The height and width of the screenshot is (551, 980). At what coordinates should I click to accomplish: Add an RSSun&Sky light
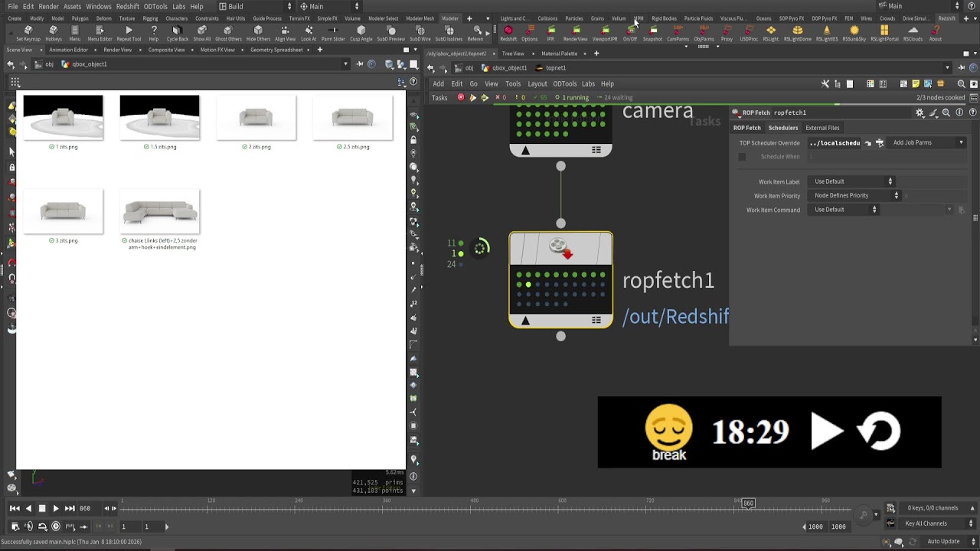(854, 34)
